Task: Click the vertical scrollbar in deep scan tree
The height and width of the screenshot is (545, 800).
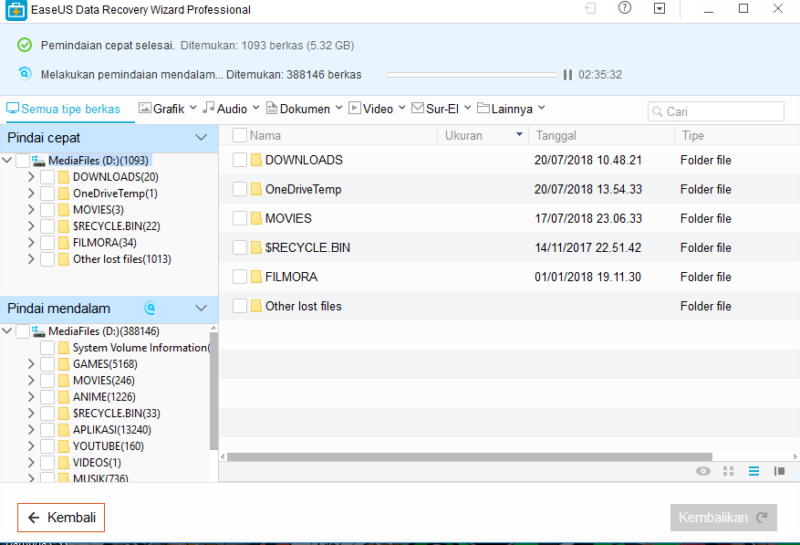Action: tap(214, 391)
